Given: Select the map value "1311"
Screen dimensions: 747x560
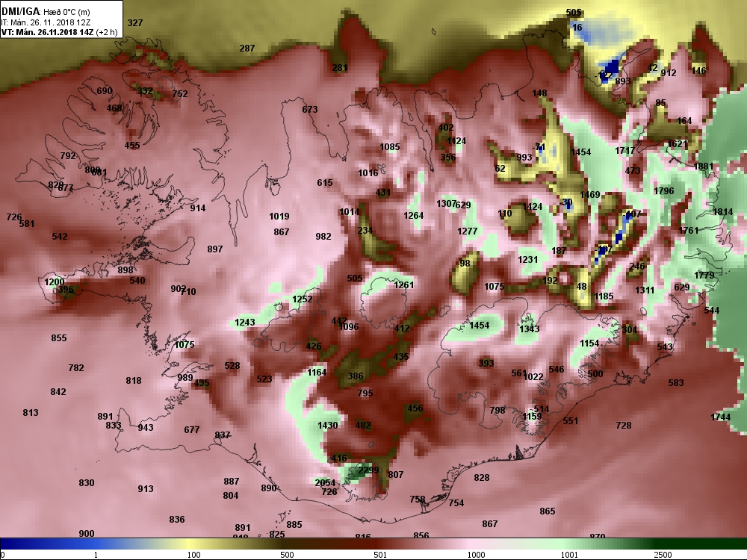Looking at the screenshot, I should 645,290.
